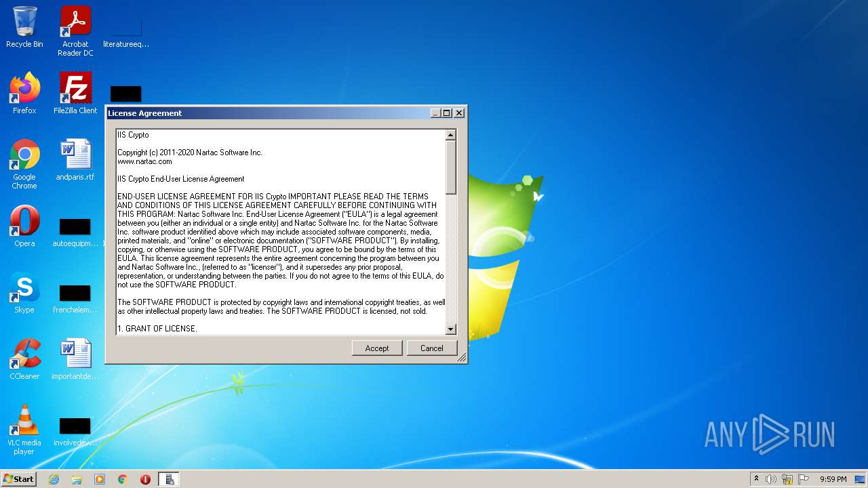
Task: Select the FileZilla Client shortcut
Action: click(75, 93)
